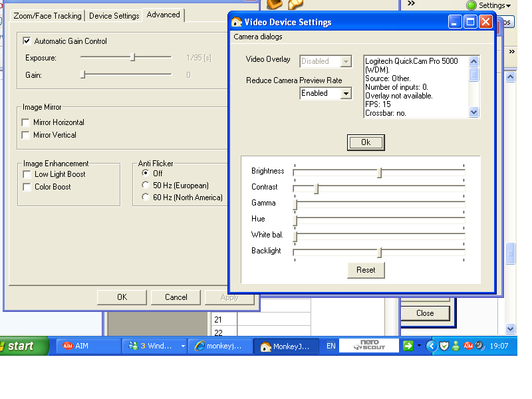Image resolution: width=532 pixels, height=399 pixels.
Task: Open the Reduce Camera Preview Rate dropdown
Action: point(344,94)
